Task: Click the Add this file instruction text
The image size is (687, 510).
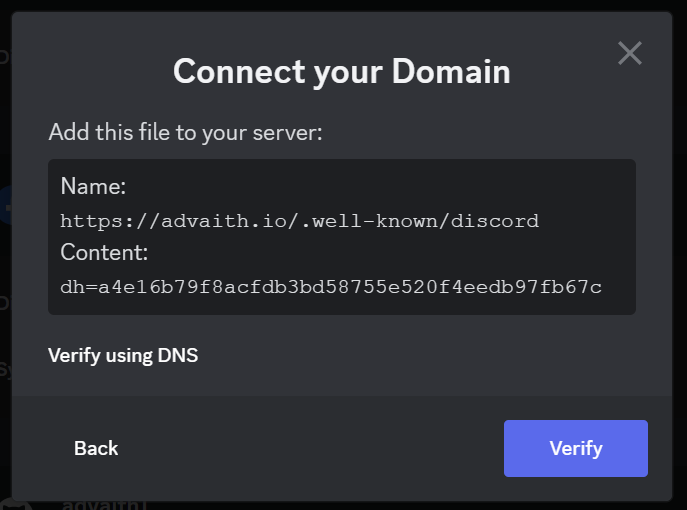Action: 185,132
